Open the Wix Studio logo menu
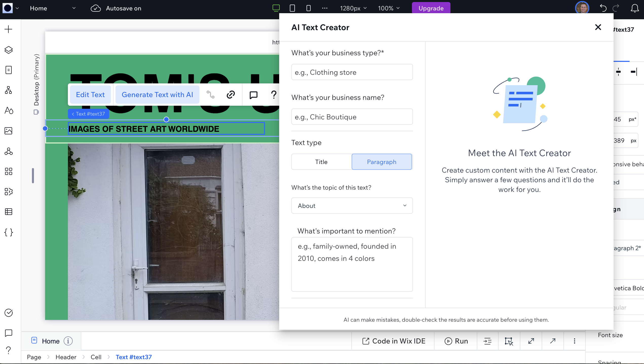 tap(10, 8)
